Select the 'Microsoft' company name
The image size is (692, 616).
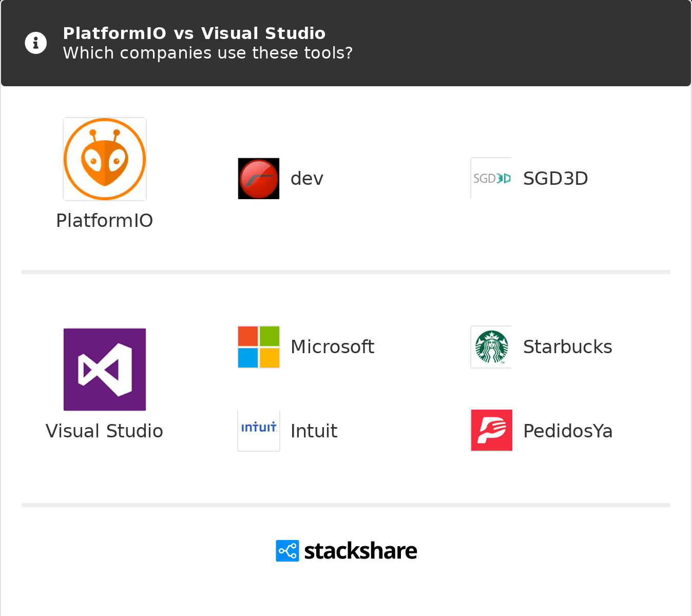pyautogui.click(x=333, y=347)
